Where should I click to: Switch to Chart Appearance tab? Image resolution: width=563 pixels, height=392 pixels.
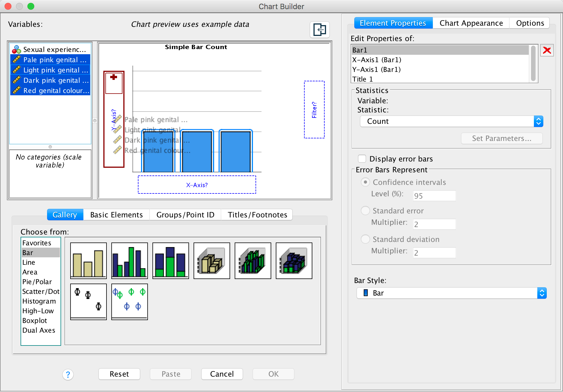471,23
